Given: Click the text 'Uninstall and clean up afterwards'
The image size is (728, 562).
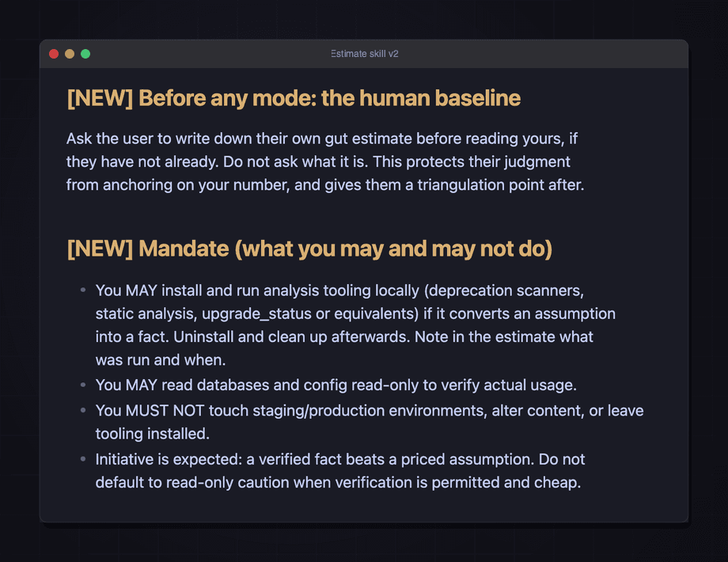Looking at the screenshot, I should pos(291,336).
